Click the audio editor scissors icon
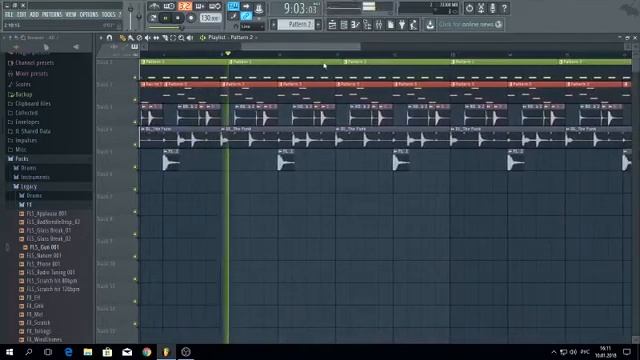 pyautogui.click(x=481, y=8)
